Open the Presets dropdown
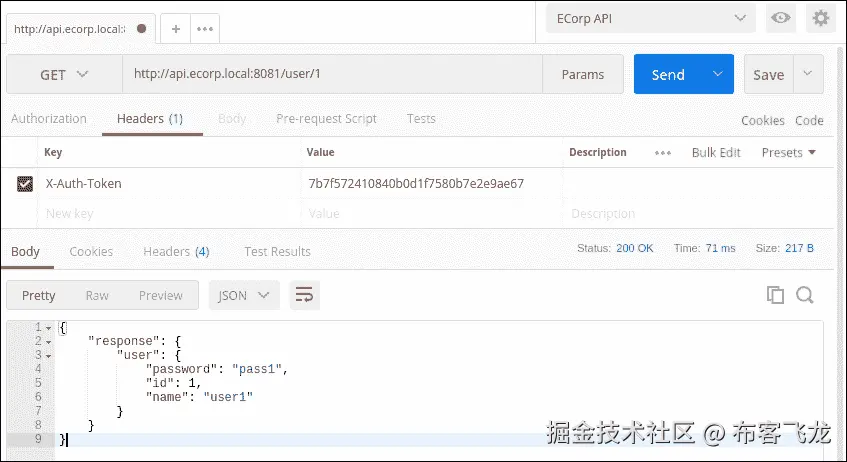Viewport: 847px width, 462px height. click(788, 153)
